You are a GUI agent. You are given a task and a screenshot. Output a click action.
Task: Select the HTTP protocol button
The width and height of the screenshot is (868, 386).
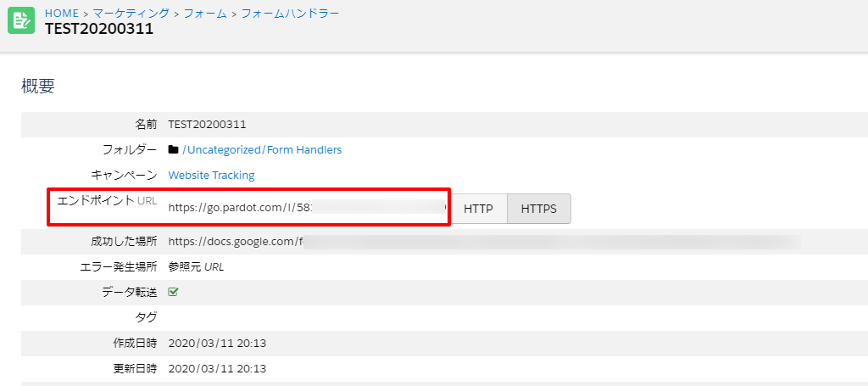tap(478, 209)
